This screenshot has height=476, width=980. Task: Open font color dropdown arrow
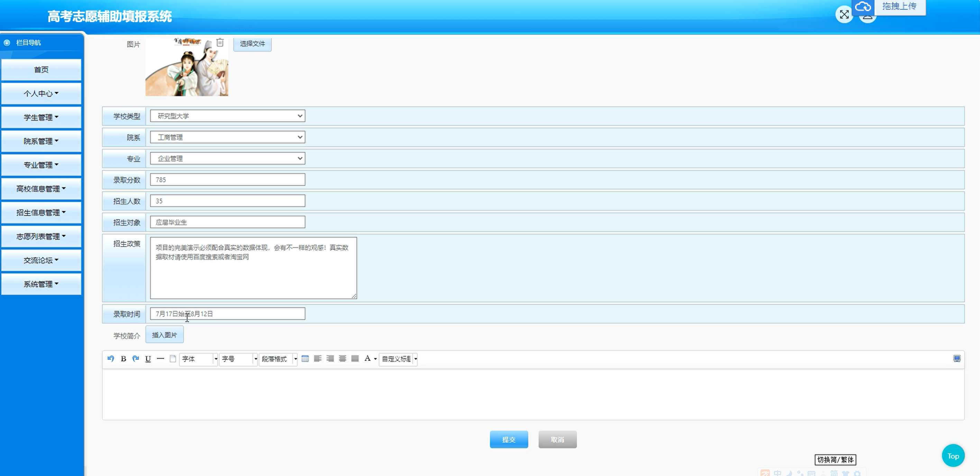[375, 359]
